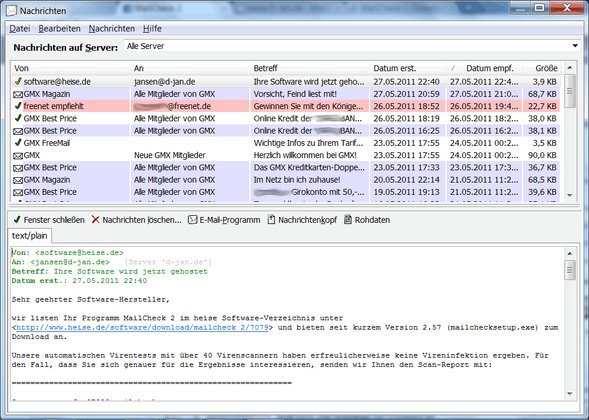Click the checkmark icon beside GMX FreeMail
Image resolution: width=589 pixels, height=420 pixels.
[18, 143]
